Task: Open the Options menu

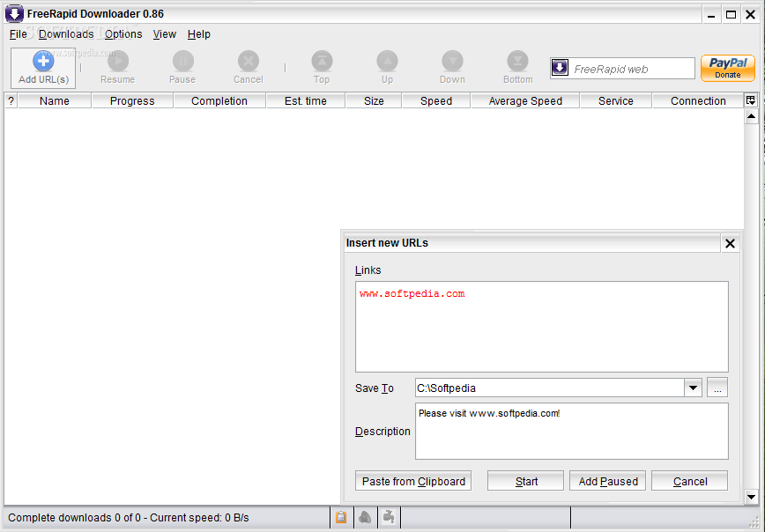Action: click(123, 34)
